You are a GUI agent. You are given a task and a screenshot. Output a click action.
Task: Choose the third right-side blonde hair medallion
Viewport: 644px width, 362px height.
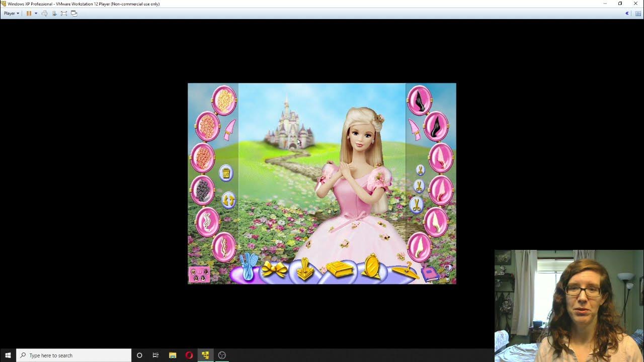click(x=441, y=157)
